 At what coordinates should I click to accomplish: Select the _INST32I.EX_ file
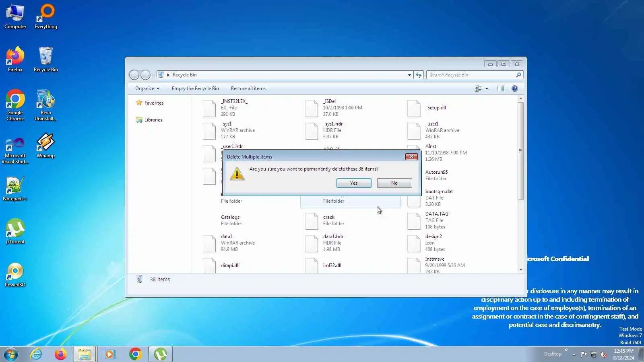click(x=248, y=108)
